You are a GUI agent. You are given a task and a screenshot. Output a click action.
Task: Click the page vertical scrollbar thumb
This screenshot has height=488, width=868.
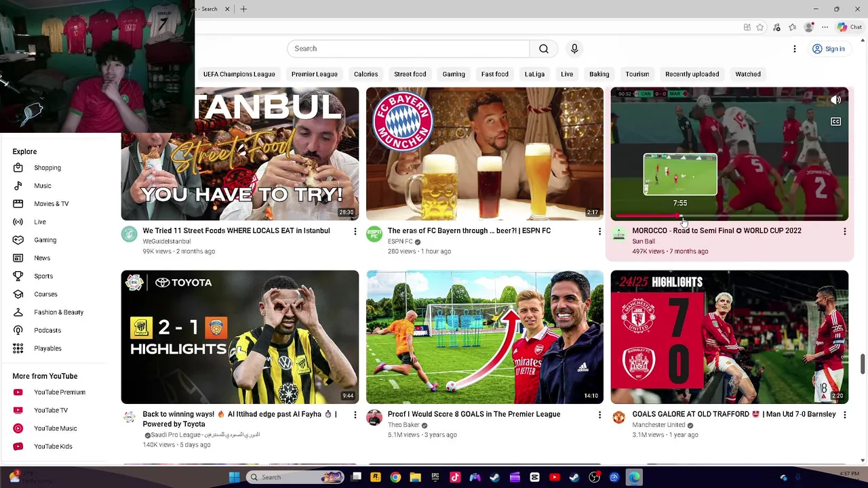(863, 363)
